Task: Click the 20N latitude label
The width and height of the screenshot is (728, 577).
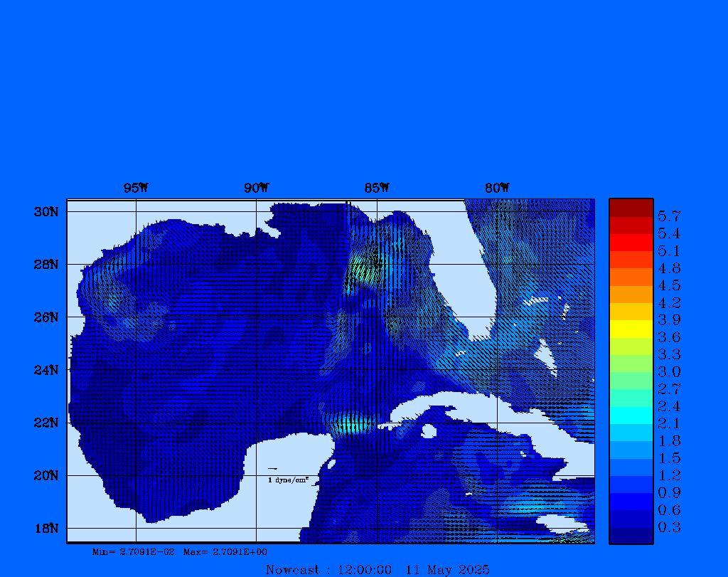Action: click(x=46, y=475)
